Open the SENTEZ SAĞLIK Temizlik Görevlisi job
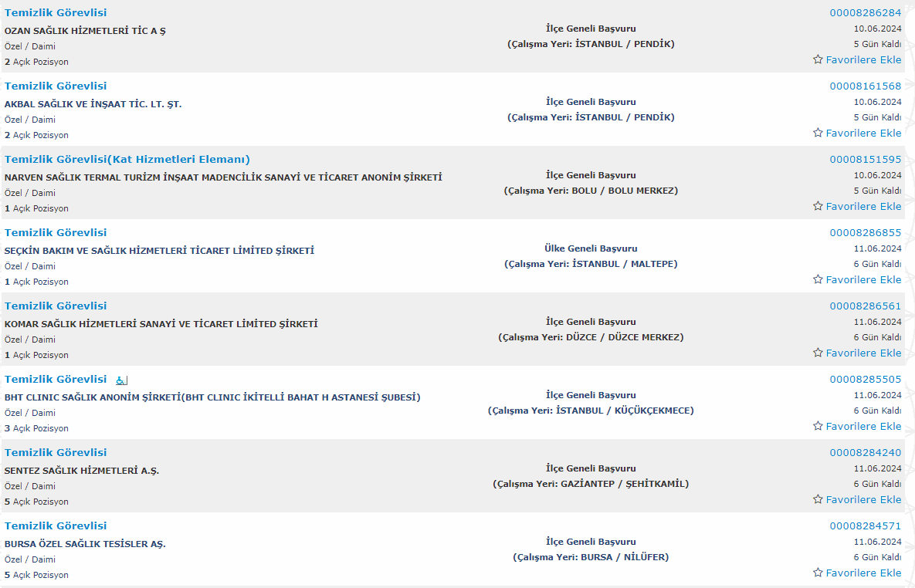This screenshot has width=915, height=588. point(56,453)
